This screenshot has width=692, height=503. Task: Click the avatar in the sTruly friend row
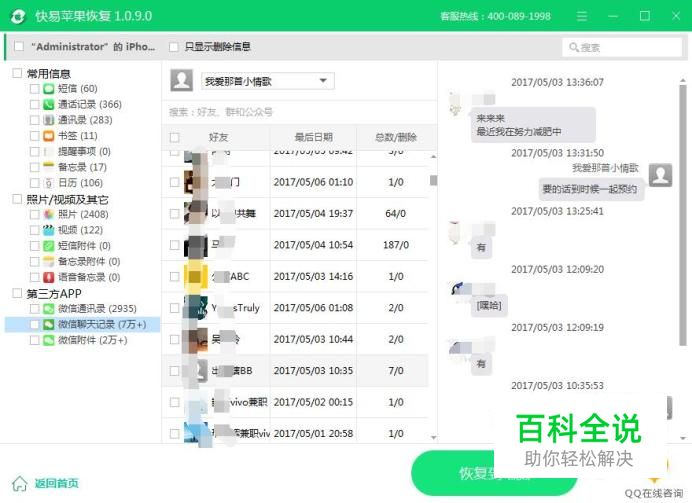[196, 308]
